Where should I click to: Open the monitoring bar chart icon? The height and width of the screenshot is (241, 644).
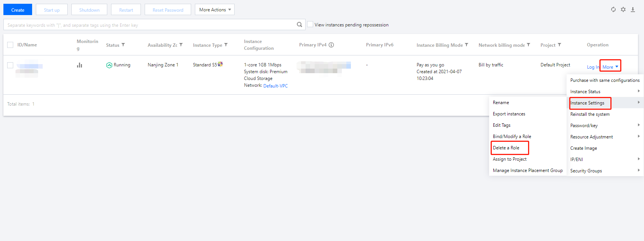click(79, 65)
